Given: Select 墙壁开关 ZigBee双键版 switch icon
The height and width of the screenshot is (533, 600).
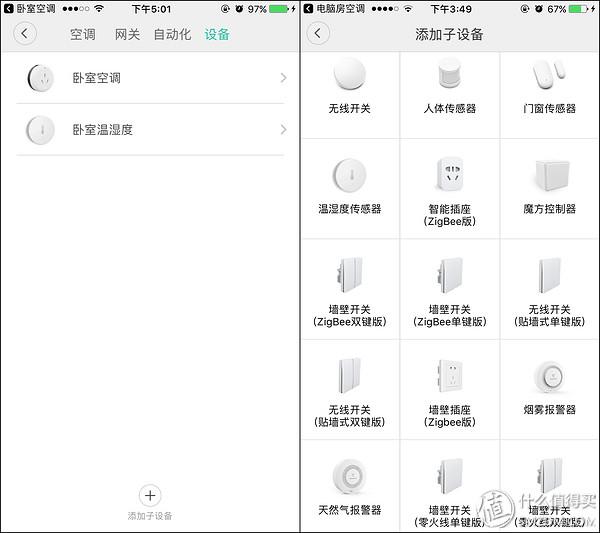Looking at the screenshot, I should (349, 274).
